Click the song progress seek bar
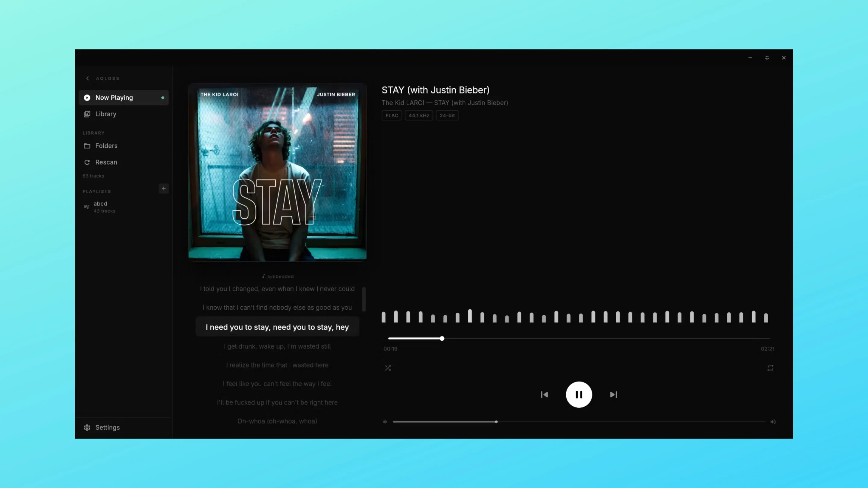Image resolution: width=868 pixels, height=488 pixels. 579,339
